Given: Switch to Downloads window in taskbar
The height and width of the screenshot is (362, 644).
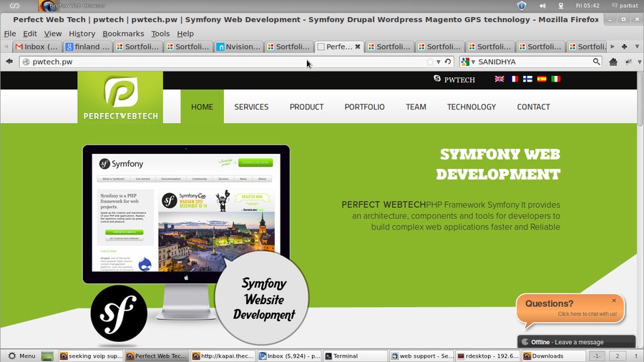Looking at the screenshot, I should tap(553, 356).
